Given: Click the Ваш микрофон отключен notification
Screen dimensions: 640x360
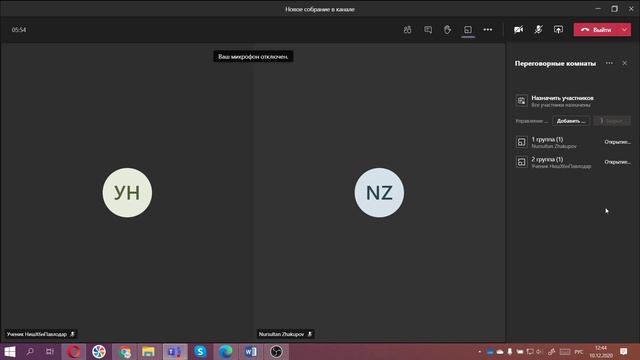Looking at the screenshot, I should [253, 56].
